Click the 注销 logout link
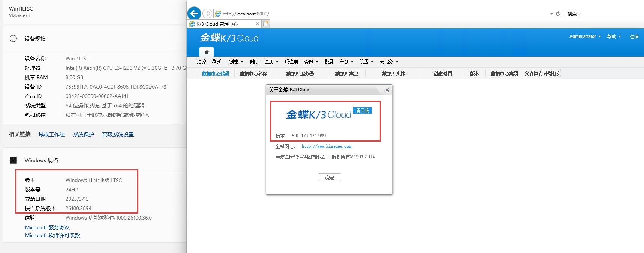 point(634,36)
